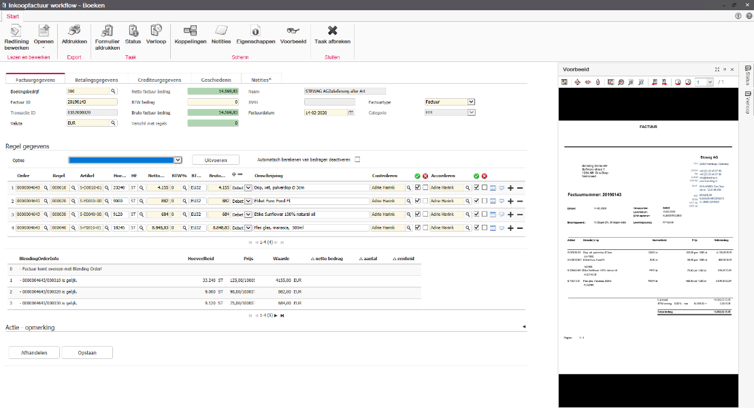Toggle Accorderen approve checkbox on row 1

(x=477, y=188)
